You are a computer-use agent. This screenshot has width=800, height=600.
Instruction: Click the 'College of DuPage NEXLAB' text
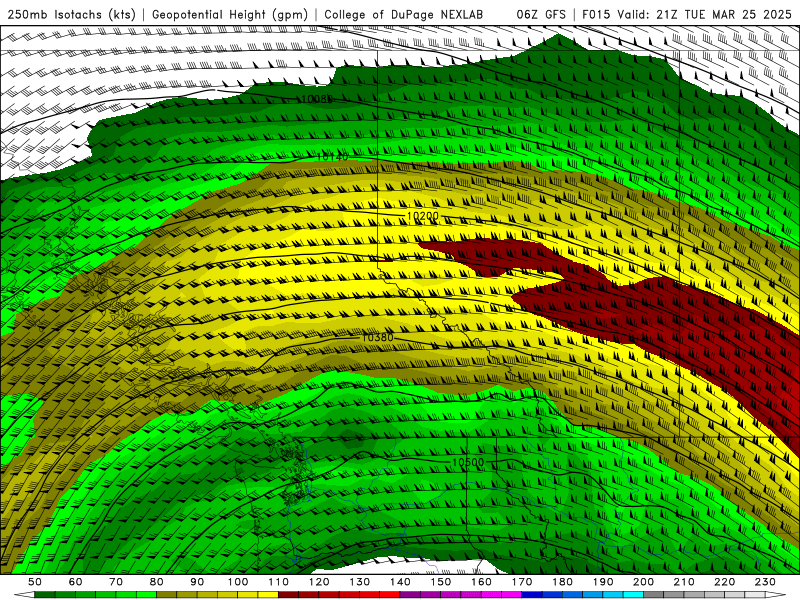pyautogui.click(x=403, y=14)
